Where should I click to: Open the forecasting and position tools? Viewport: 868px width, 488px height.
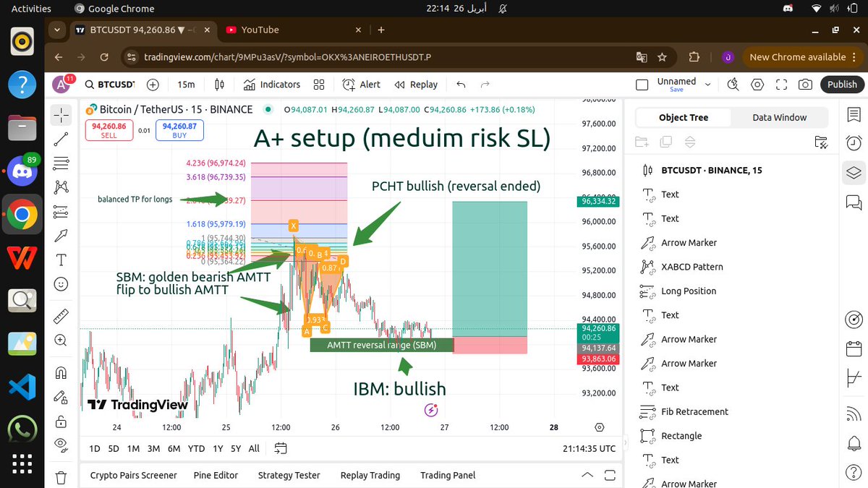click(x=61, y=212)
